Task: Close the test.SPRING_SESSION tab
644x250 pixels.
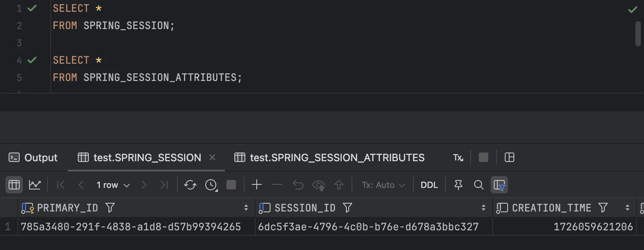Action: pos(212,157)
